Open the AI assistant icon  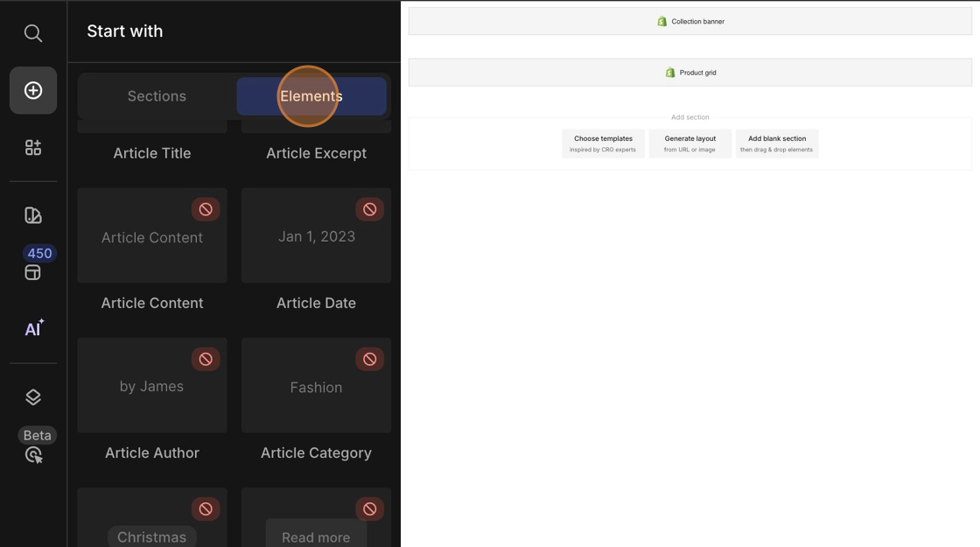pyautogui.click(x=33, y=329)
